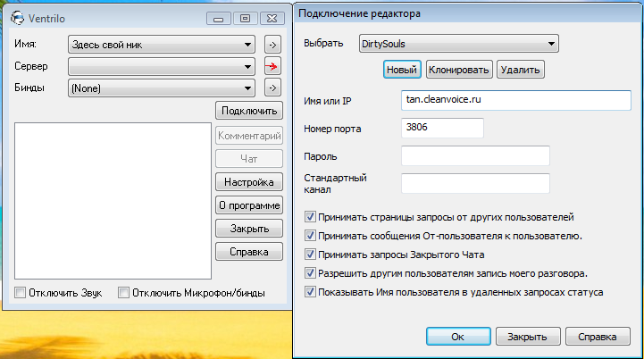The image size is (644, 359).
Task: Click the Ventrilo app icon in title bar
Action: tap(18, 18)
